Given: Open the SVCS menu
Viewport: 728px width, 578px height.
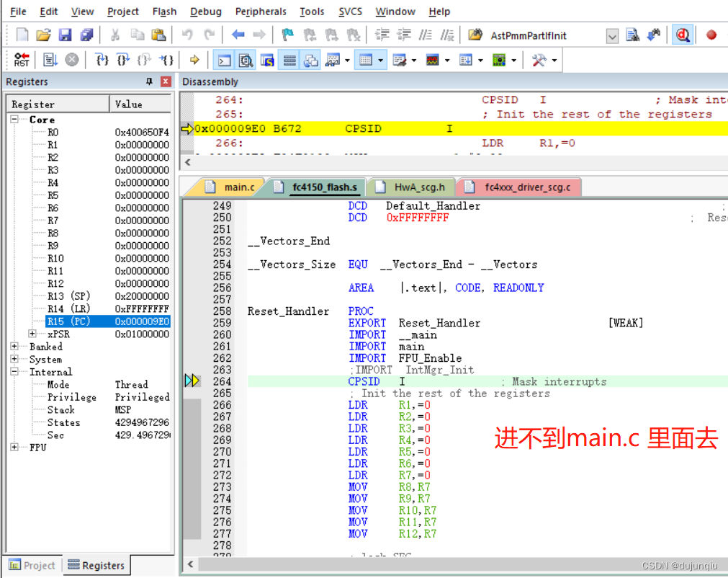Looking at the screenshot, I should click(350, 12).
